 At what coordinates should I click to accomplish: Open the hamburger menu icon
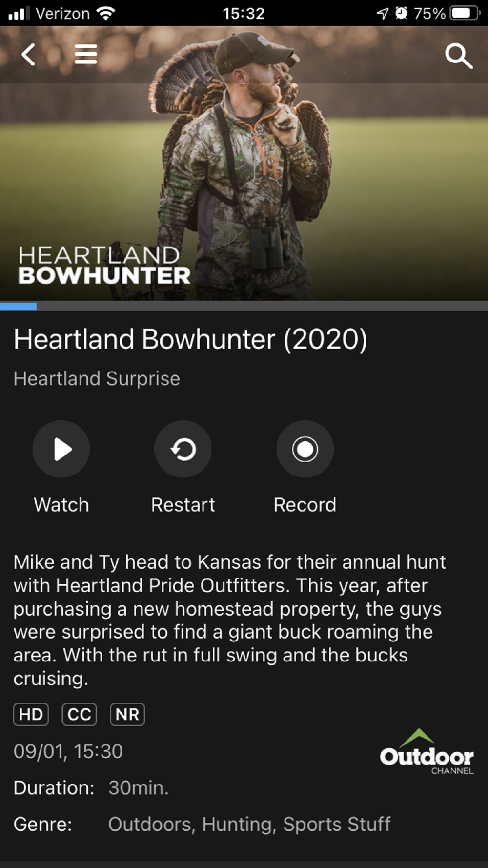click(86, 54)
